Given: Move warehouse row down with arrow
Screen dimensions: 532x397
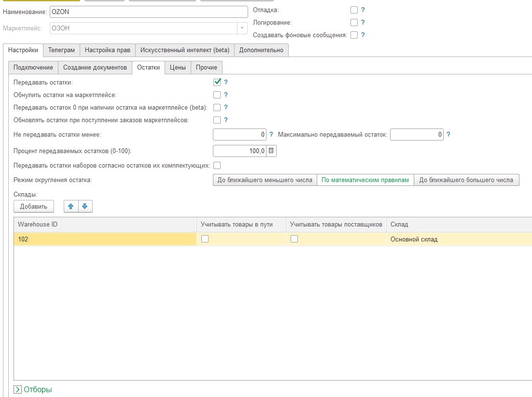Looking at the screenshot, I should tap(85, 206).
